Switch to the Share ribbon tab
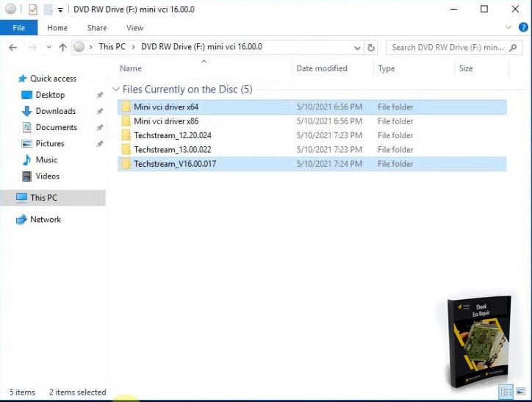This screenshot has height=402, width=532. point(97,28)
